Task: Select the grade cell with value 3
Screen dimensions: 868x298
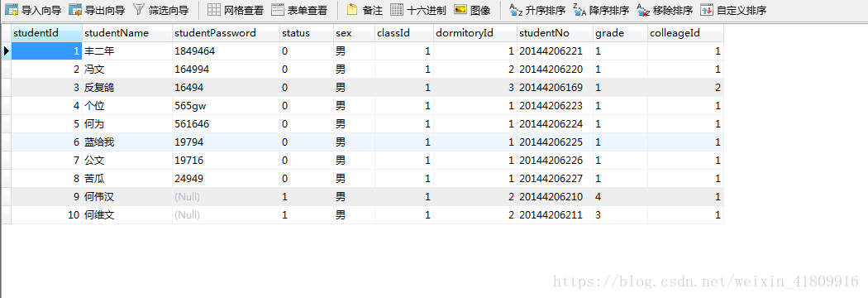Action: (x=620, y=215)
